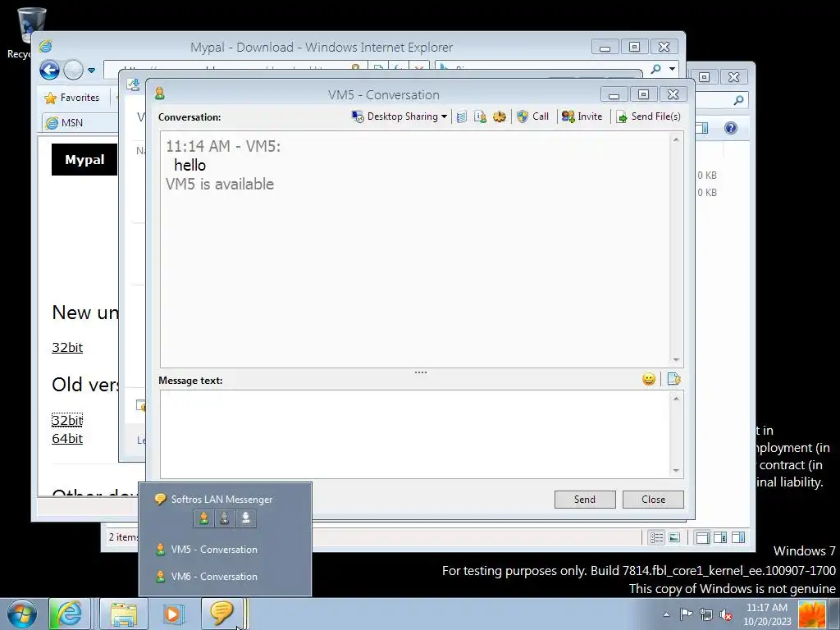
Task: Click the IE logo in title bar
Action: [x=46, y=47]
